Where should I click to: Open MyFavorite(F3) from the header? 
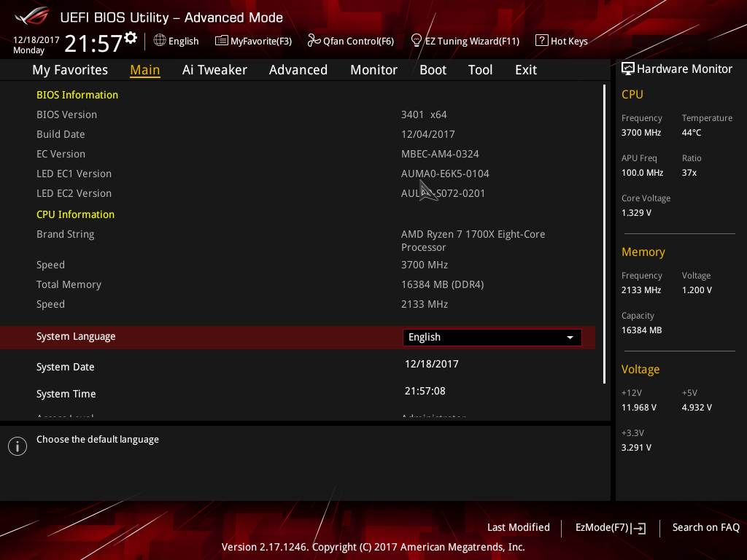(253, 41)
